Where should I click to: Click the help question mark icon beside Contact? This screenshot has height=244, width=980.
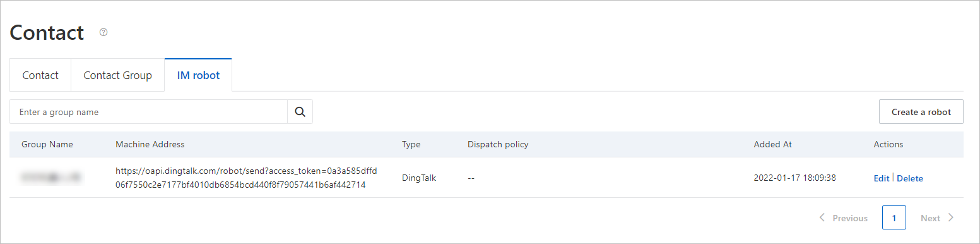click(103, 32)
